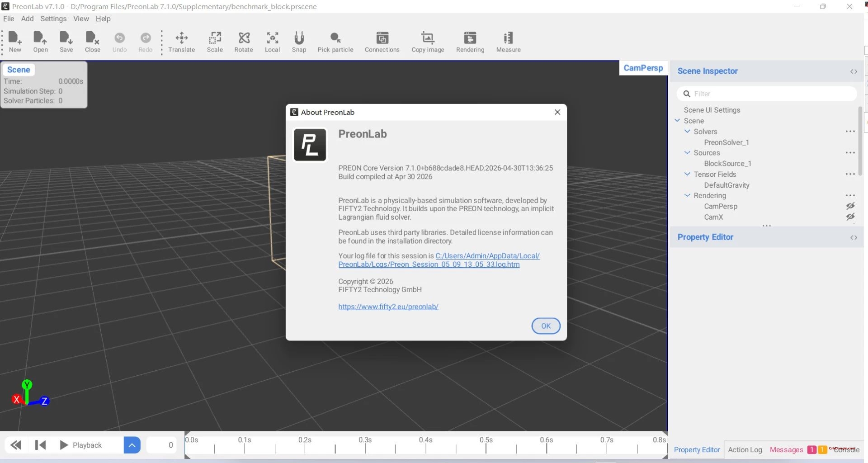Expand playback options arrow button

pyautogui.click(x=132, y=445)
